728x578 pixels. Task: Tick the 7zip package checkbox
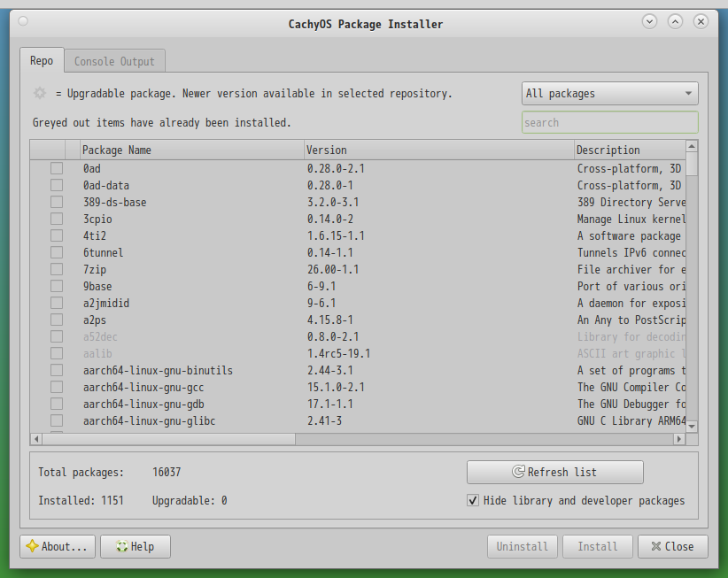click(x=57, y=269)
